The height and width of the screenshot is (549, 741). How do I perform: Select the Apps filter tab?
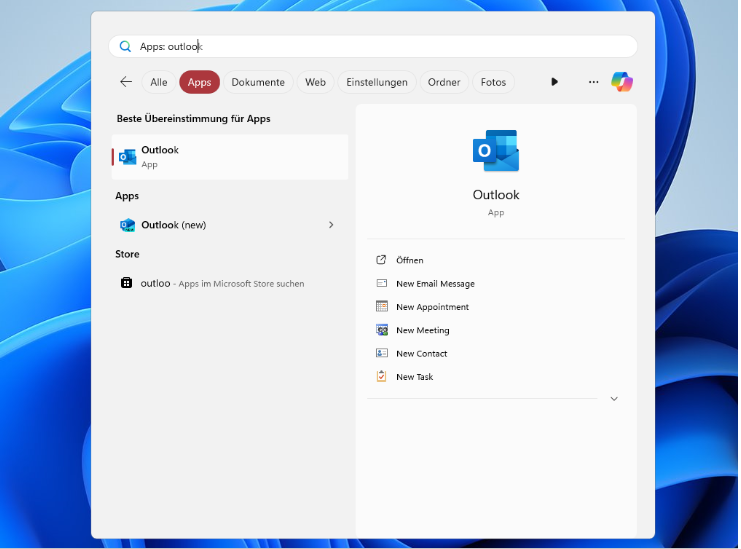point(199,82)
